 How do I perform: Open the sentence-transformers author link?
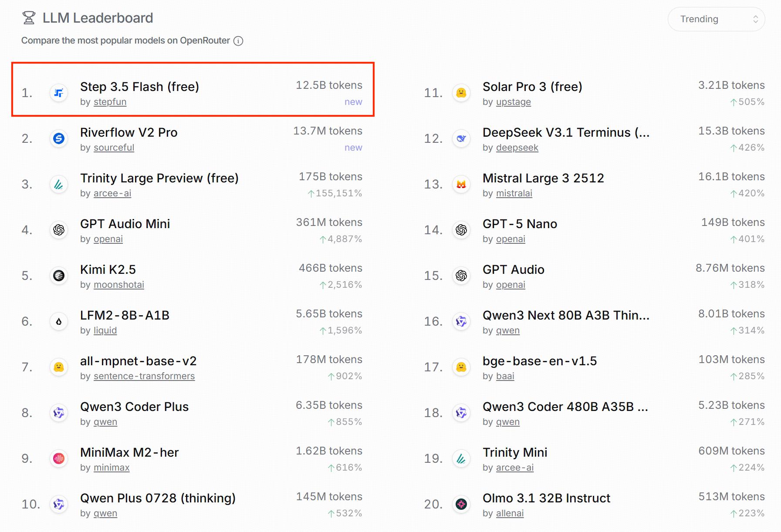click(144, 376)
